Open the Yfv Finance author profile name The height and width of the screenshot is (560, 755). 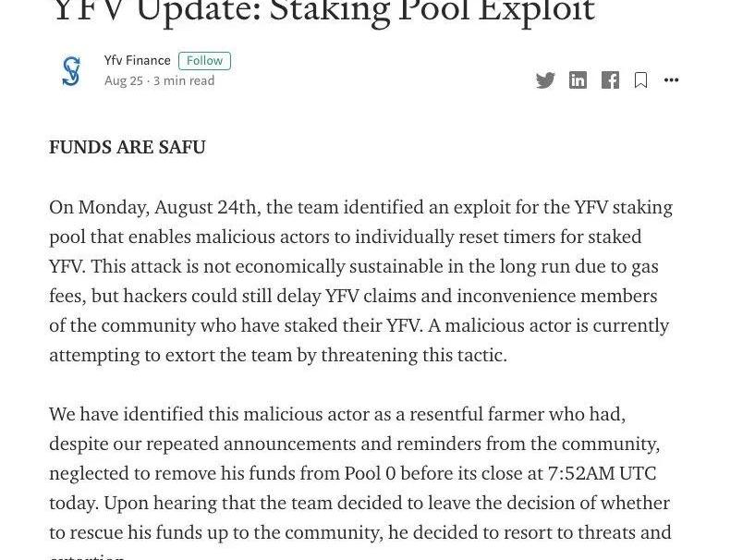coord(137,61)
